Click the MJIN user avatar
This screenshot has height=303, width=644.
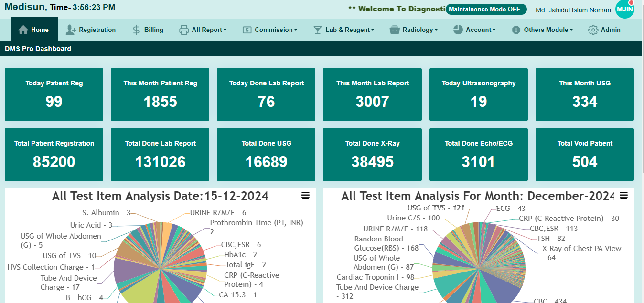(x=625, y=9)
